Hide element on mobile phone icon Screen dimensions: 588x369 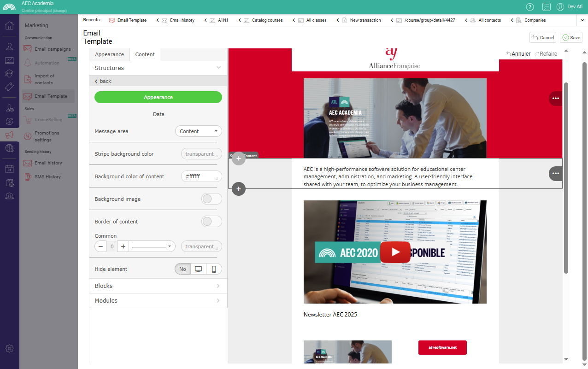[214, 269]
